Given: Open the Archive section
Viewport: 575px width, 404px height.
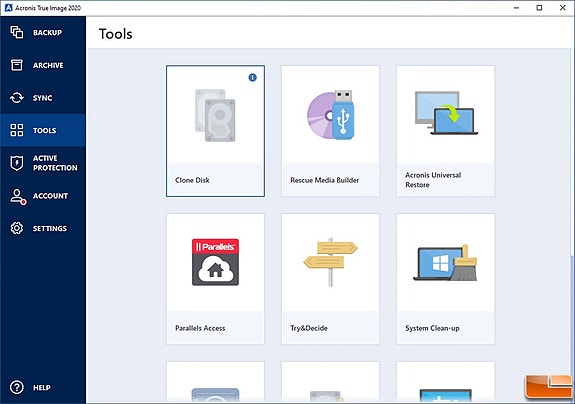Looking at the screenshot, I should tap(43, 65).
